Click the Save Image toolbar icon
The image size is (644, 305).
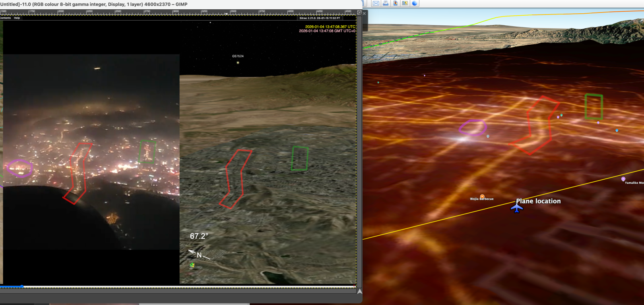pyautogui.click(x=395, y=3)
